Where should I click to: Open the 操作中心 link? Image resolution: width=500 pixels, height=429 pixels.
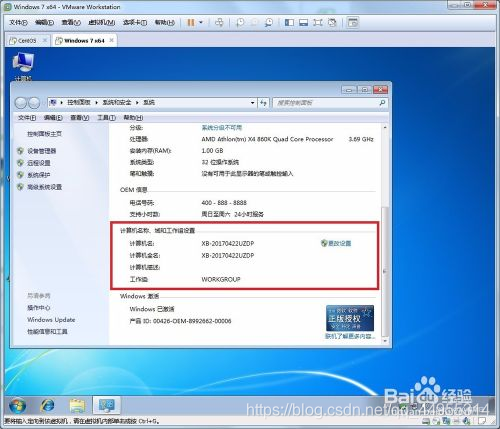[39, 308]
